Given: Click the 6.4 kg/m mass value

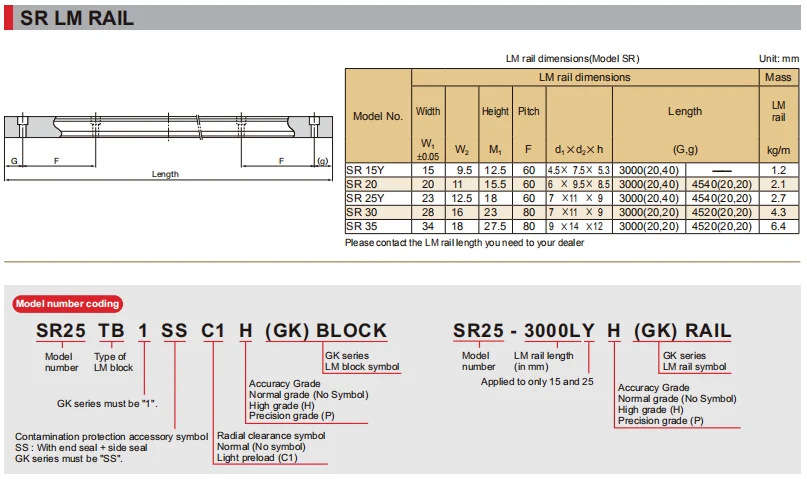Looking at the screenshot, I should tap(778, 226).
